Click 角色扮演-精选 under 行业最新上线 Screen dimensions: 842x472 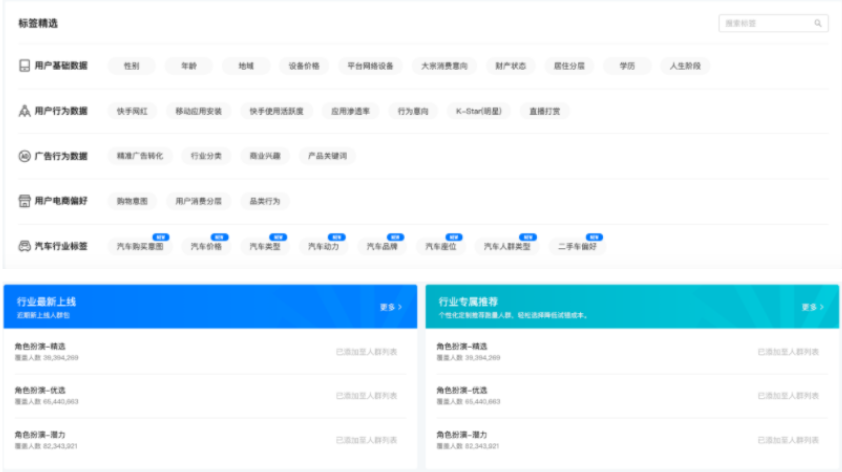(x=40, y=346)
